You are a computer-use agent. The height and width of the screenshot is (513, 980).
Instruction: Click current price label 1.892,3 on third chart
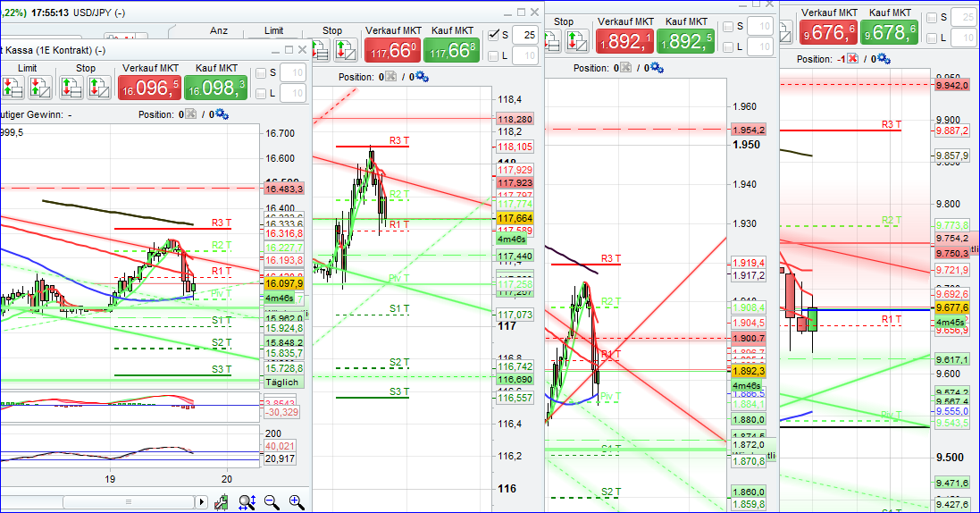[748, 371]
